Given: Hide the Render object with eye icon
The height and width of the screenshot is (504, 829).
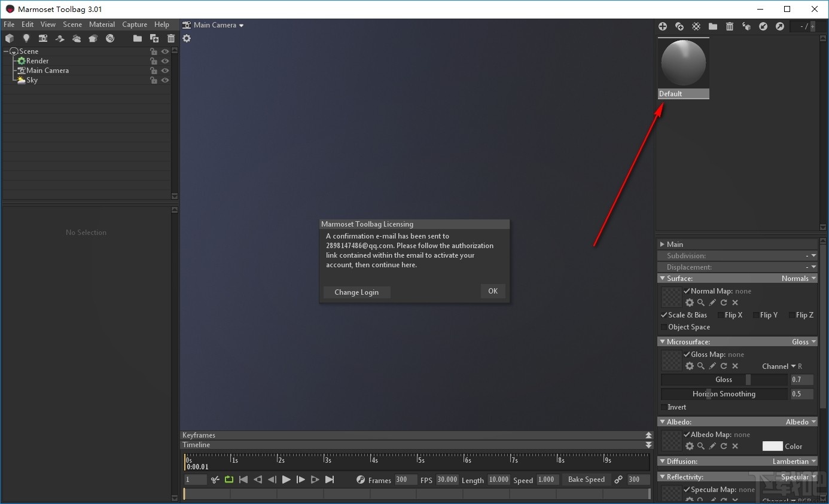Looking at the screenshot, I should (x=165, y=61).
